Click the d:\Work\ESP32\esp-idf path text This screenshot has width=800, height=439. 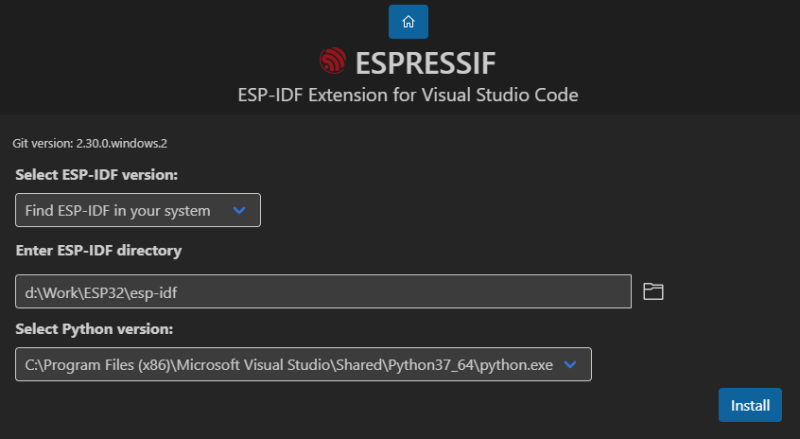click(101, 293)
